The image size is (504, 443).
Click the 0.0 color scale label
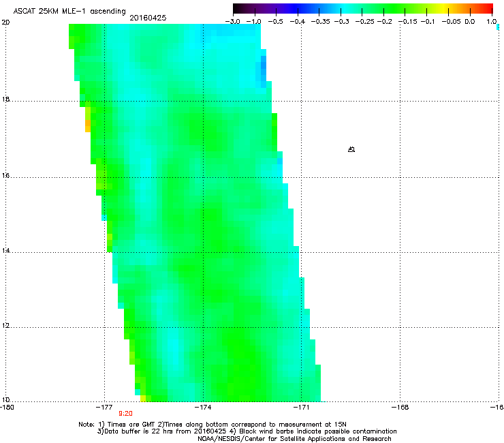pos(470,22)
